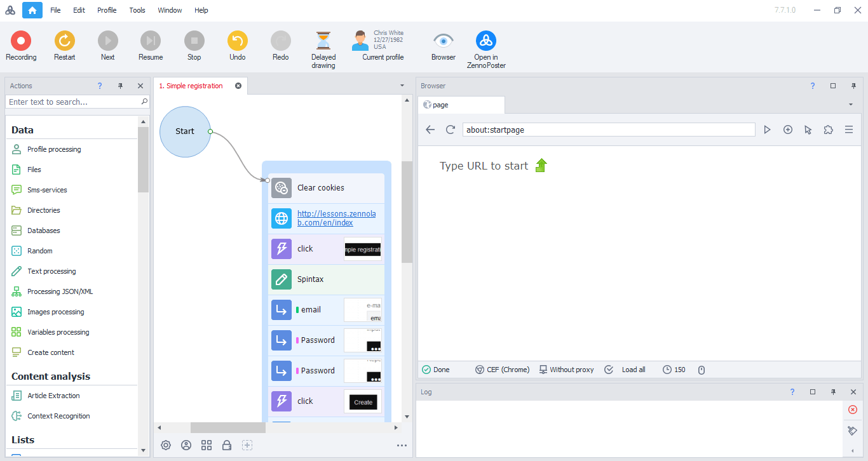This screenshot has width=868, height=461.
Task: Open the Profile menu
Action: (x=107, y=10)
